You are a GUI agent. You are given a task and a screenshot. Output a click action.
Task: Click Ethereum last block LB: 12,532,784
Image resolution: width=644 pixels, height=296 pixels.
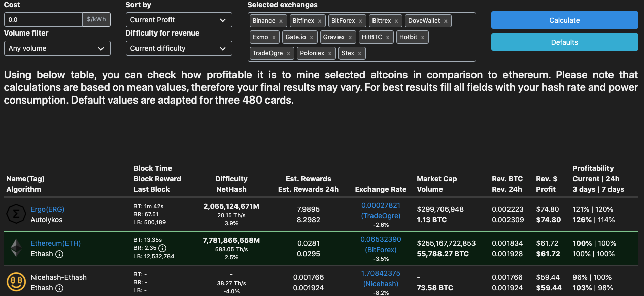point(154,257)
